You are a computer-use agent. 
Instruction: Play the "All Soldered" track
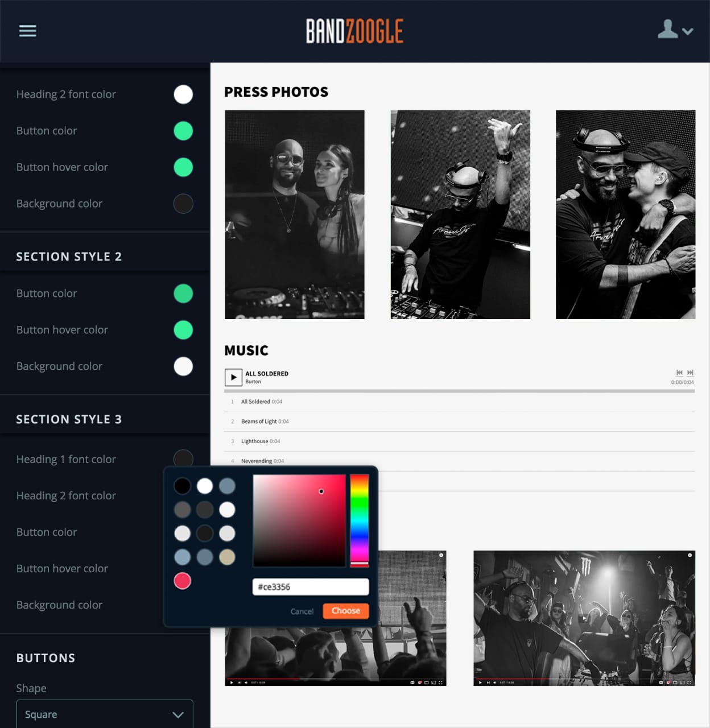tap(233, 377)
